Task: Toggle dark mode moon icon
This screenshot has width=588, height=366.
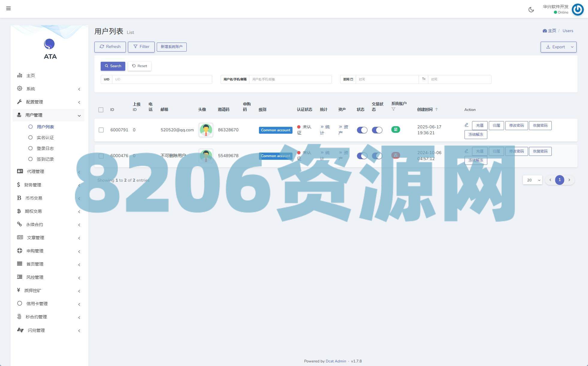Action: [531, 10]
